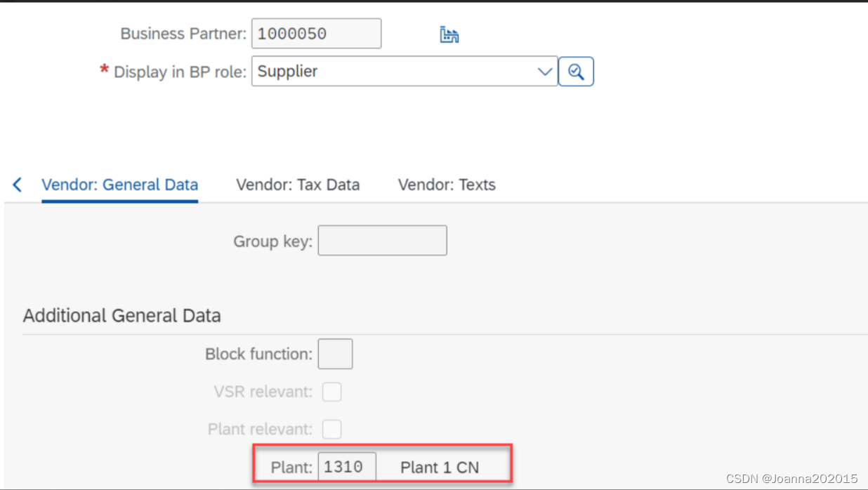Click the dropdown chevron in the role field
868x490 pixels.
pos(545,71)
